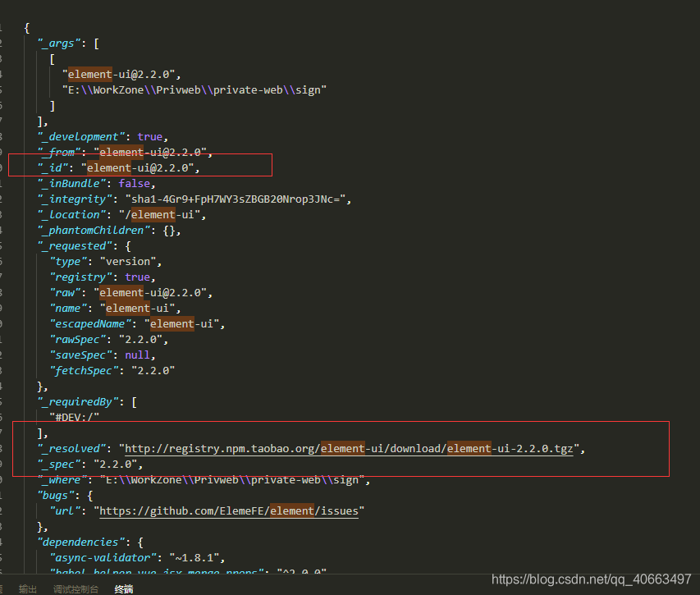Click the "_resolved" key
Image resolution: width=700 pixels, height=595 pixels.
(x=72, y=449)
